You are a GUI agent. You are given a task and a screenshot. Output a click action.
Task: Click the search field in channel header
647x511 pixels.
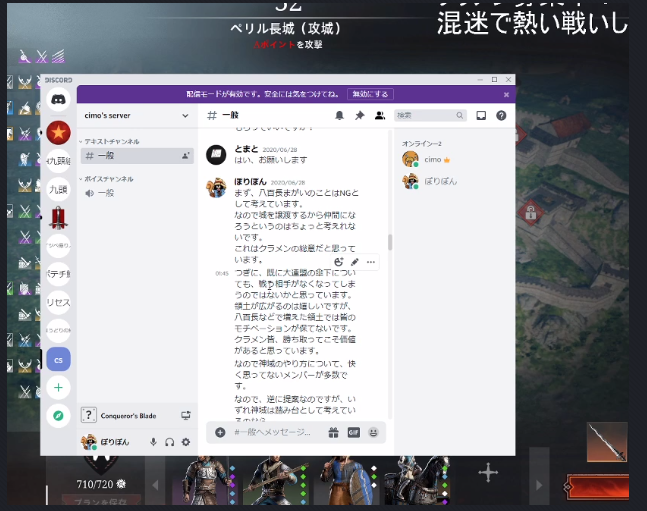click(x=430, y=116)
